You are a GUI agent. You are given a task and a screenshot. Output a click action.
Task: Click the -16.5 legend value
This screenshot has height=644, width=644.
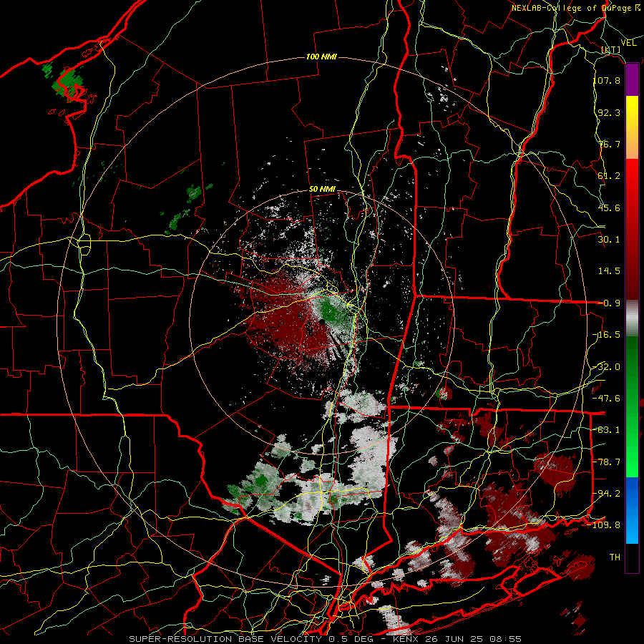pos(606,334)
